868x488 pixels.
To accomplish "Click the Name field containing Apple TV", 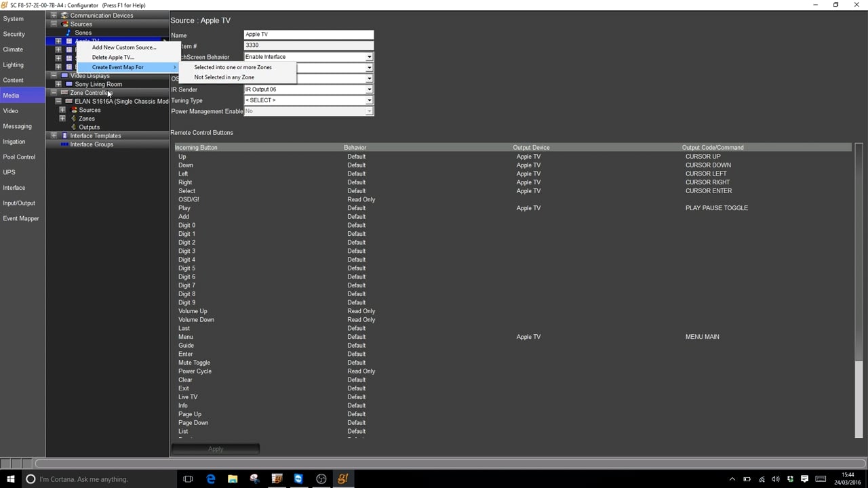I will point(309,35).
